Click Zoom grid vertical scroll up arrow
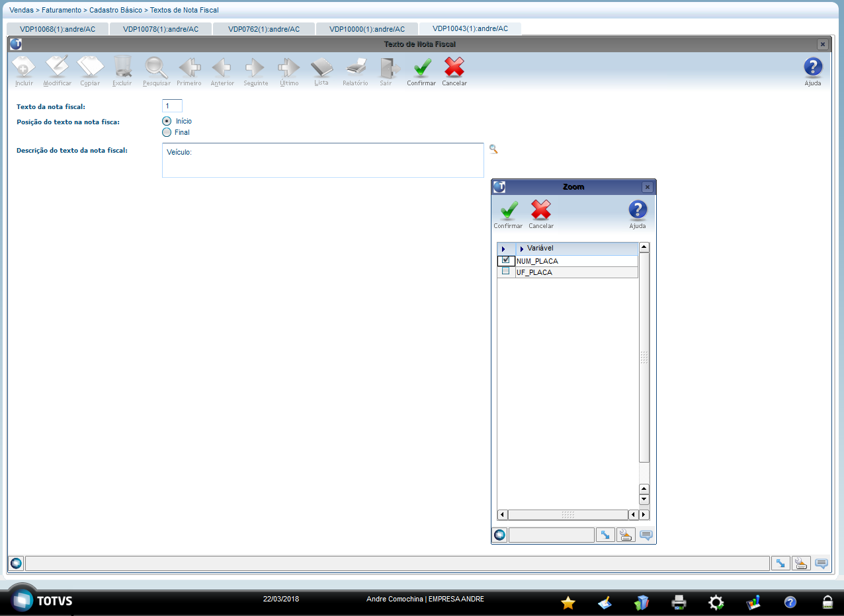Viewport: 844px width, 616px height. [644, 248]
